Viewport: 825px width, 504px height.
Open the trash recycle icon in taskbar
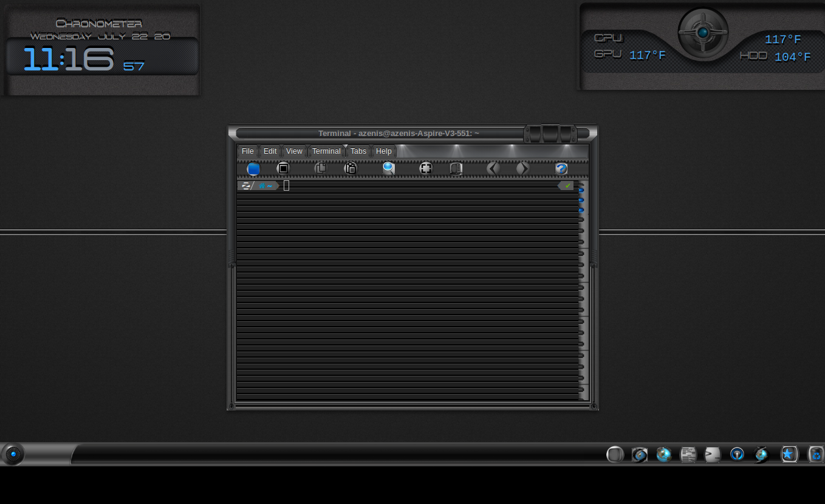pyautogui.click(x=816, y=454)
